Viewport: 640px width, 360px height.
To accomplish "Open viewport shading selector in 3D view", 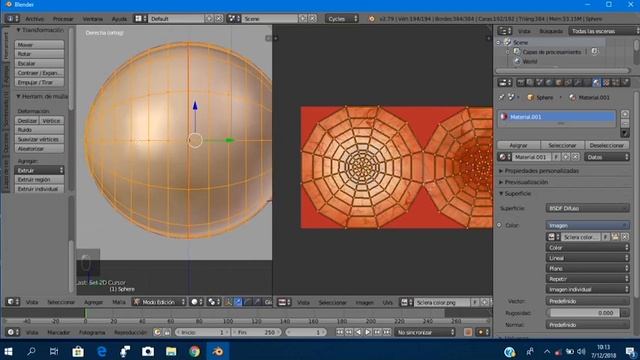I will (196, 302).
